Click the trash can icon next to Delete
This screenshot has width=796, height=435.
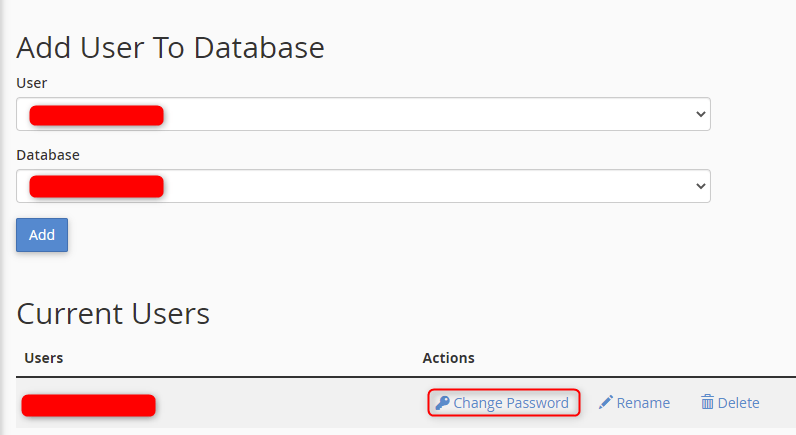tap(707, 402)
